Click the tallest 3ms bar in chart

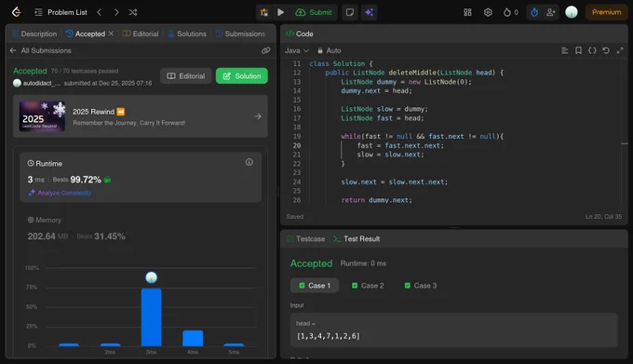(x=152, y=317)
